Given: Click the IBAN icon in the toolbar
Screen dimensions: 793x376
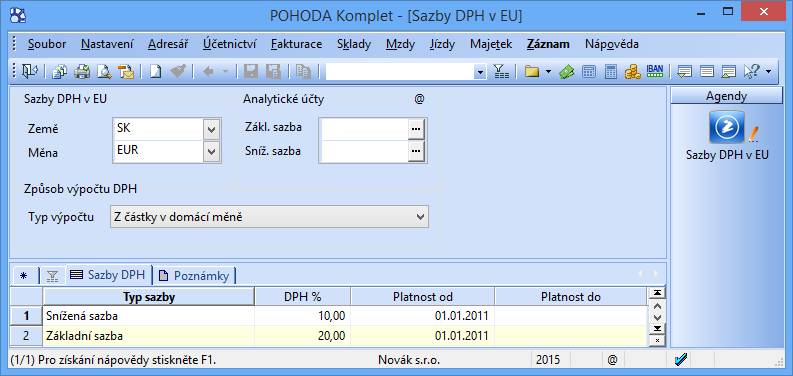Looking at the screenshot, I should click(x=655, y=72).
